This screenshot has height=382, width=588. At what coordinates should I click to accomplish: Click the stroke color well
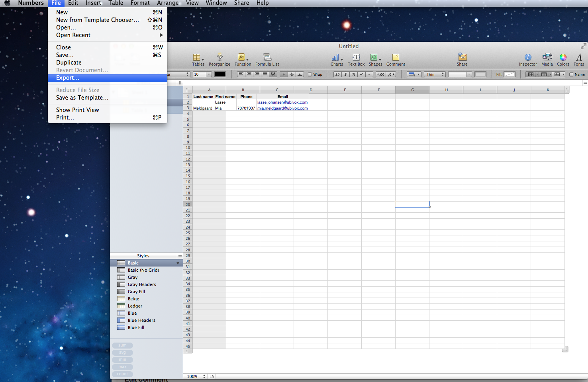click(480, 74)
